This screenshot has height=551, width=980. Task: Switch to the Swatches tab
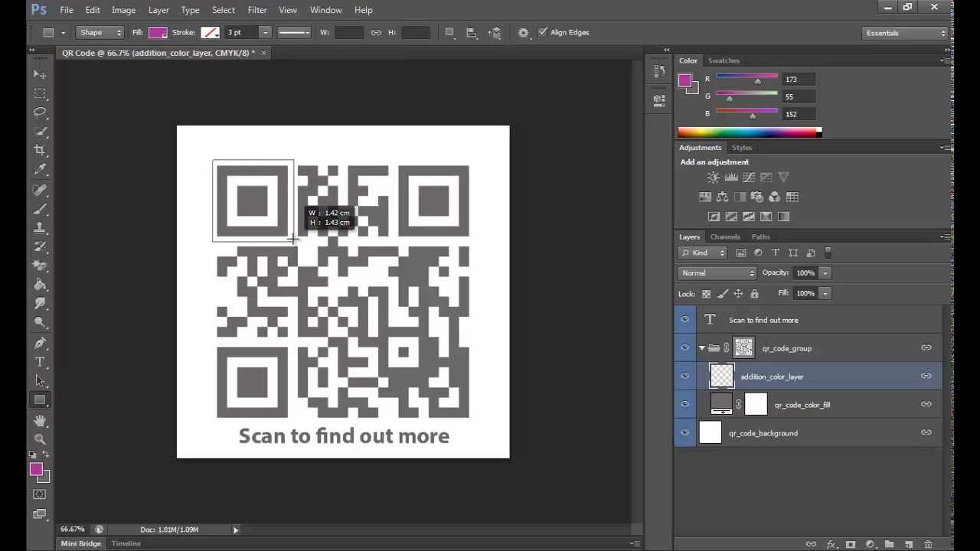pyautogui.click(x=724, y=60)
